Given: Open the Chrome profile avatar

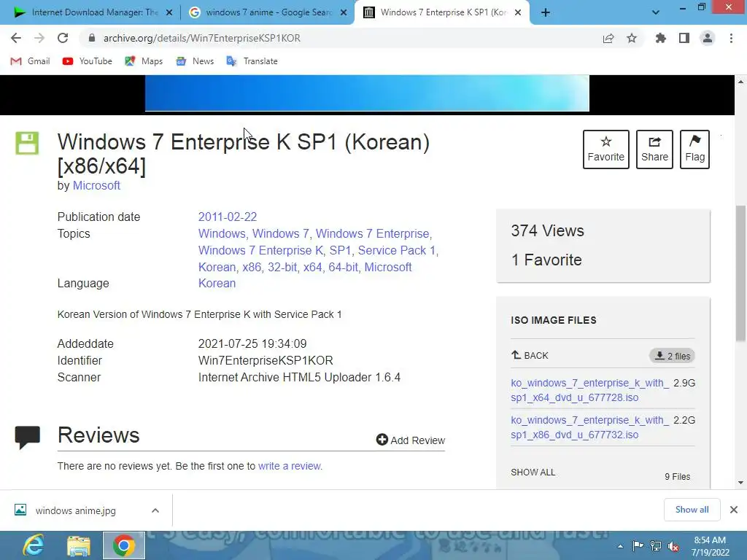Looking at the screenshot, I should tap(708, 38).
